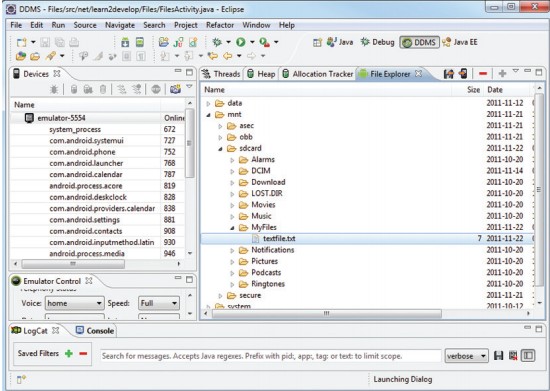Screen dimensions: 550x391
Task: Click the New folder plus icon
Action: point(502,74)
